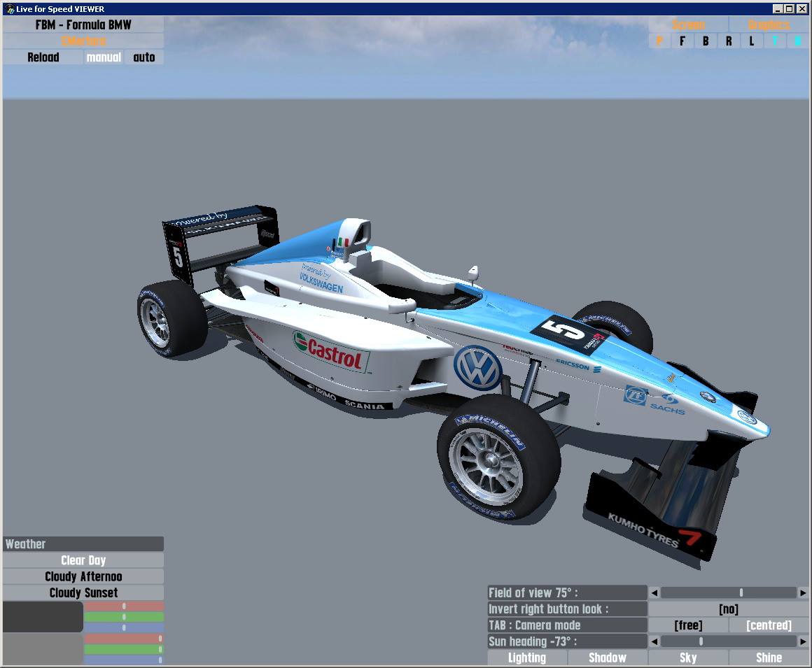The image size is (812, 668).
Task: Open the Graphics options tab
Action: pos(769,25)
